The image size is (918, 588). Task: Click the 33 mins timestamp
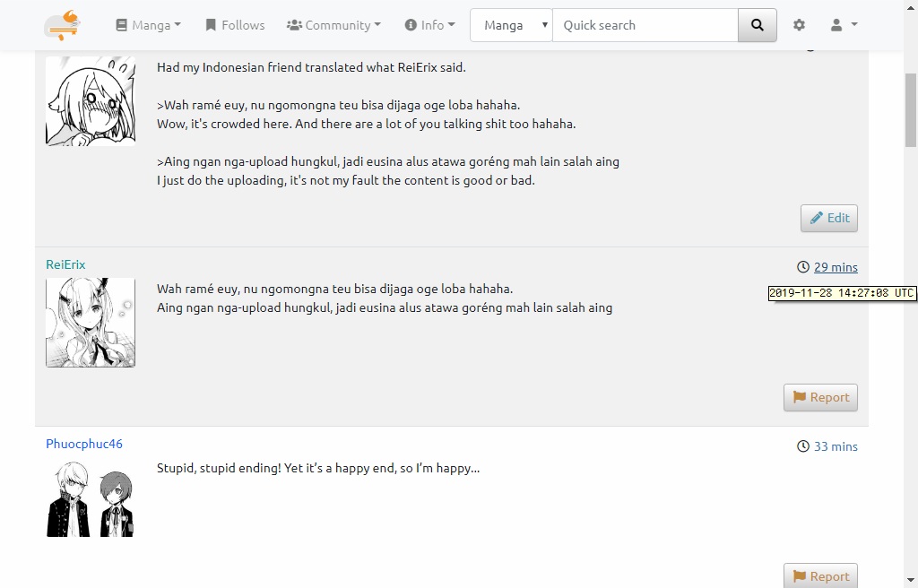click(x=835, y=446)
